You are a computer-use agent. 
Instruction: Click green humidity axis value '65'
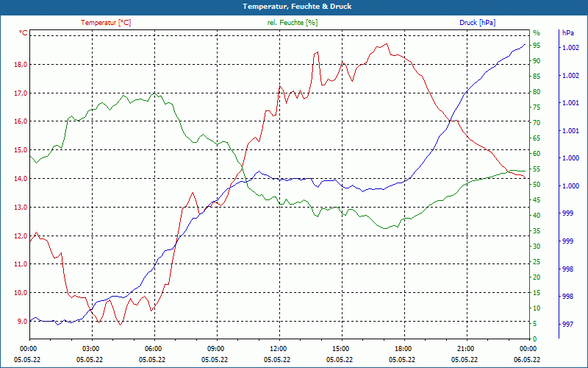pyautogui.click(x=537, y=138)
